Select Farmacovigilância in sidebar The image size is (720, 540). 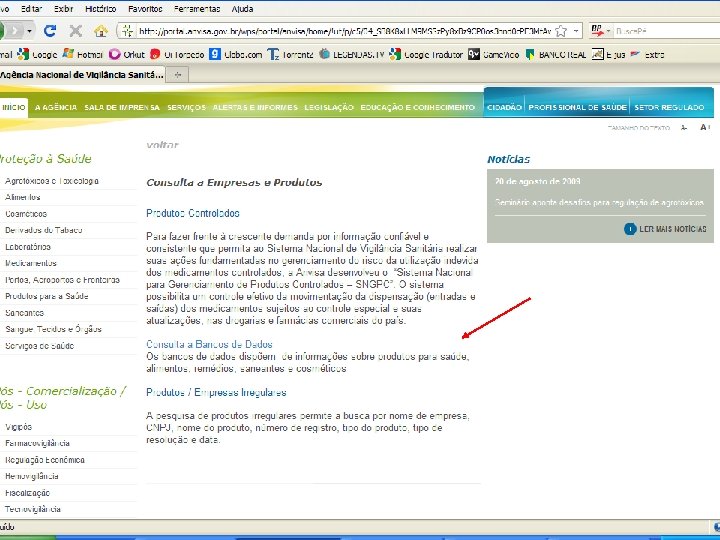coord(37,443)
